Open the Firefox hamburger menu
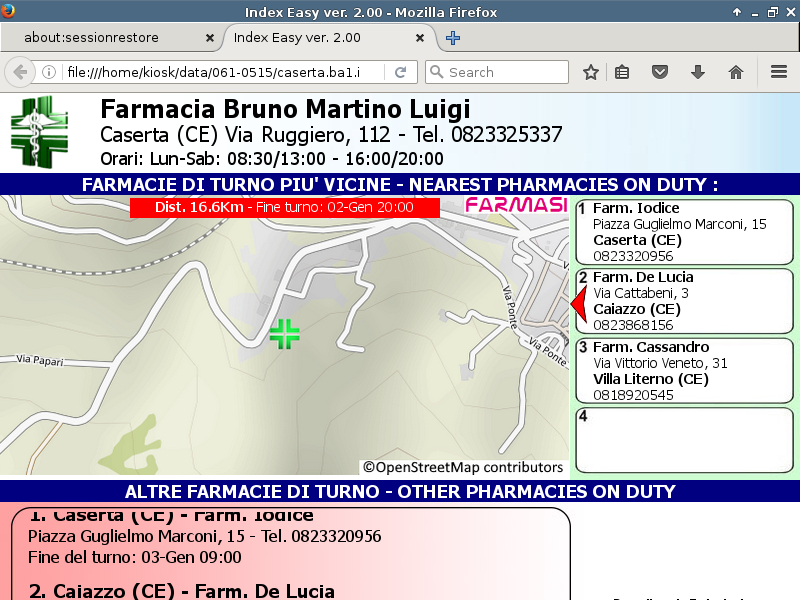This screenshot has width=800, height=600. [x=779, y=72]
